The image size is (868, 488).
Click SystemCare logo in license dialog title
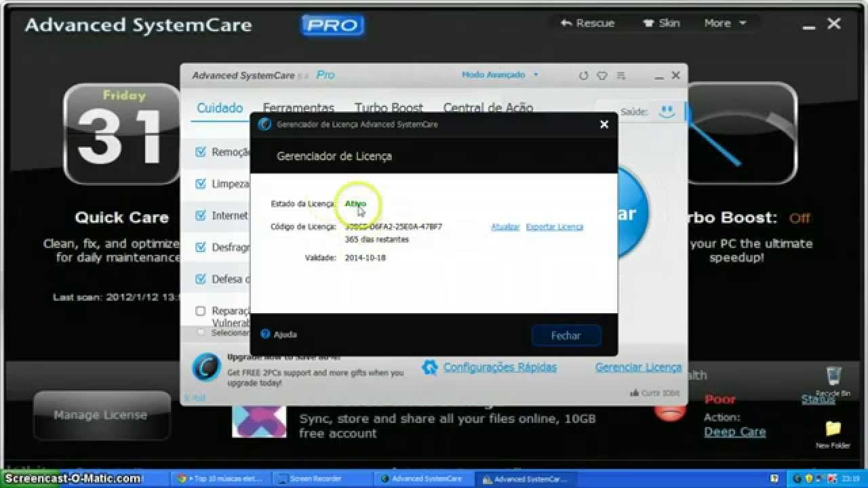coord(264,124)
